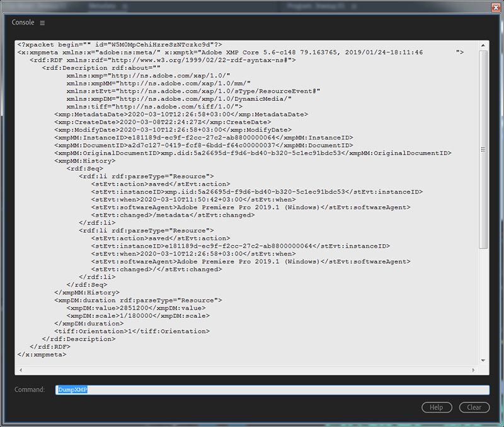Click the vertical scrollbar up arrow
This screenshot has height=427, width=504.
coord(483,45)
